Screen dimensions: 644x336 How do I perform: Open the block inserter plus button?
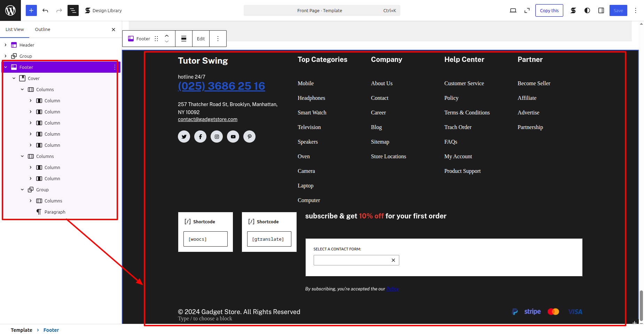[x=31, y=10]
